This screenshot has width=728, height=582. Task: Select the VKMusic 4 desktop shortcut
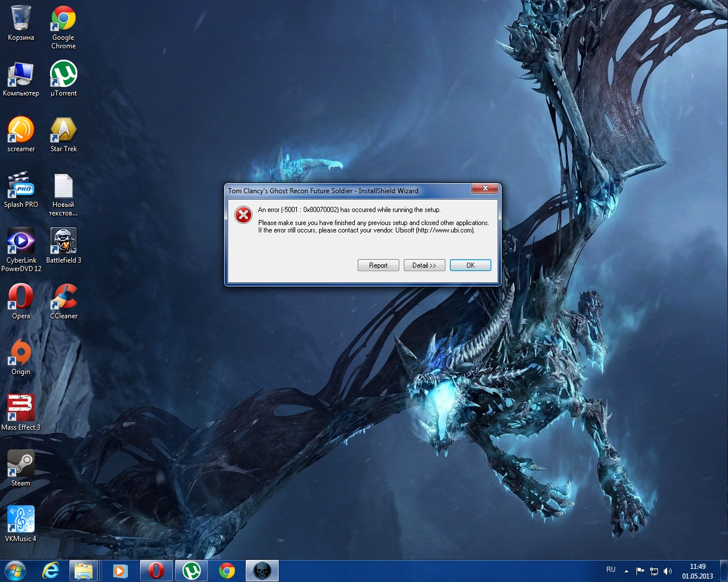21,525
